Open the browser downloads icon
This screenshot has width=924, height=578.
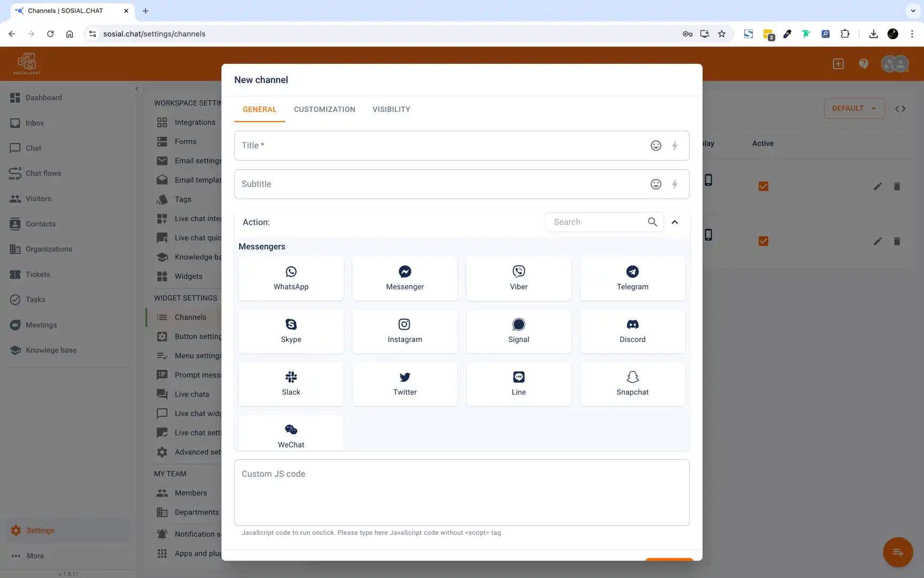pyautogui.click(x=873, y=34)
